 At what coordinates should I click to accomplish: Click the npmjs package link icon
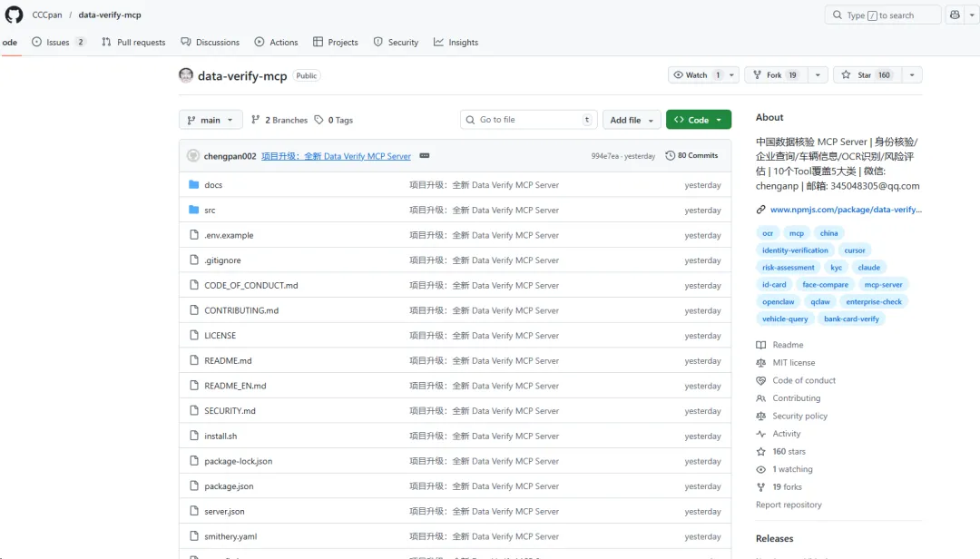pyautogui.click(x=760, y=210)
